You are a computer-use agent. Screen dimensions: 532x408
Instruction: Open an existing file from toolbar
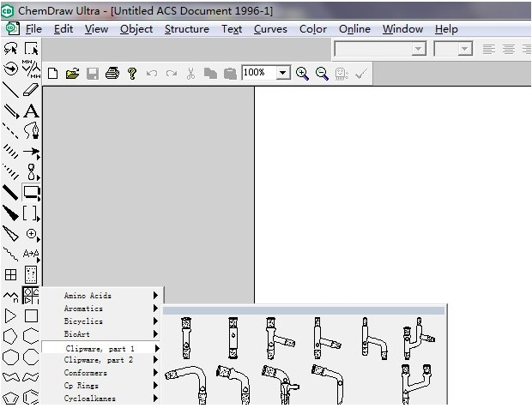tap(73, 73)
